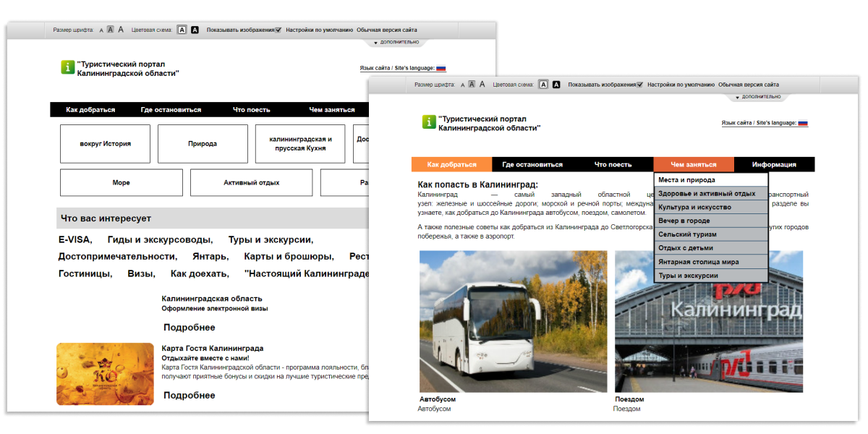
Task: Select medium font size A in back window
Action: point(111,30)
